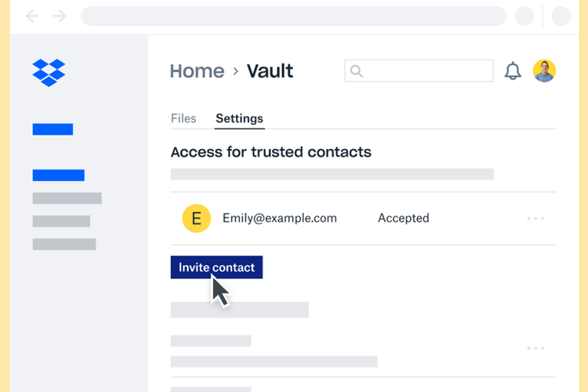Focus the Vault search field
Screen dimensions: 588x392
click(x=427, y=71)
